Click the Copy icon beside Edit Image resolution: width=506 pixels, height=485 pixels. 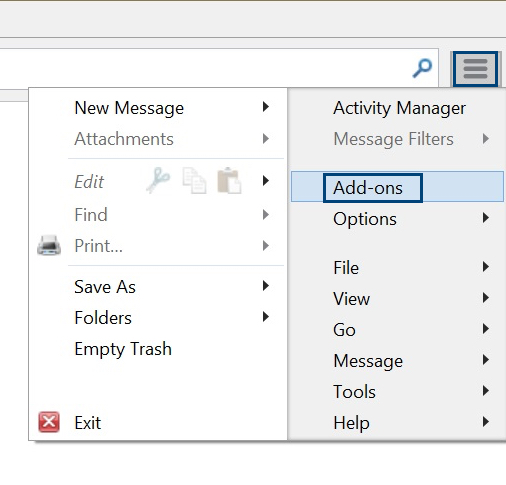[x=194, y=181]
